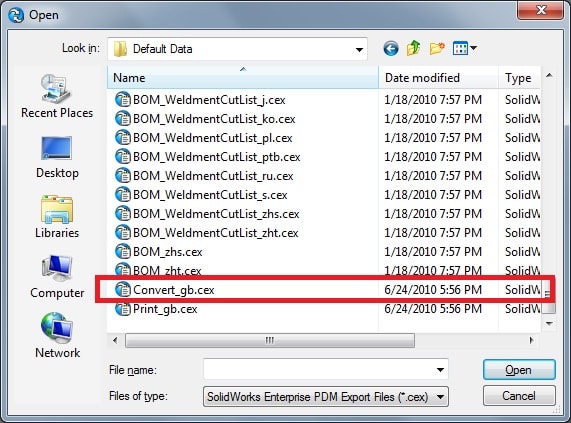Click the Cancel button
The height and width of the screenshot is (423, 571).
click(519, 396)
